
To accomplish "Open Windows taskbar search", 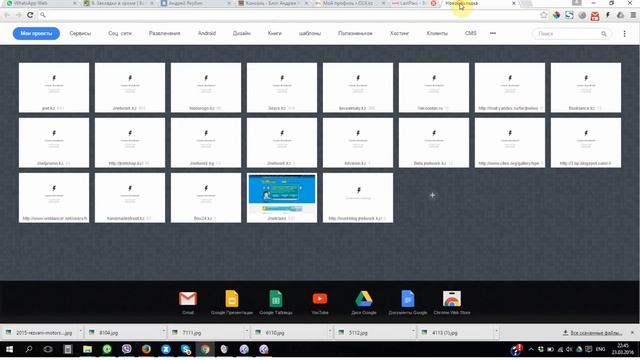I will (29, 349).
